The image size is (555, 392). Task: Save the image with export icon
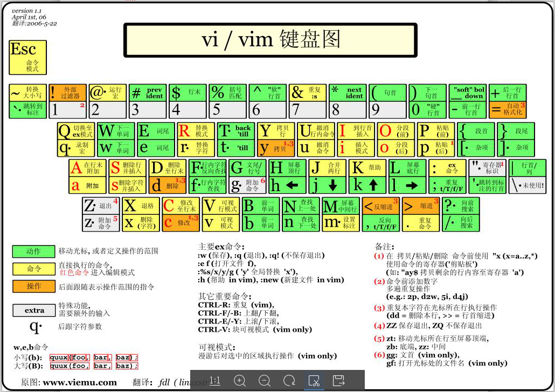tap(339, 381)
